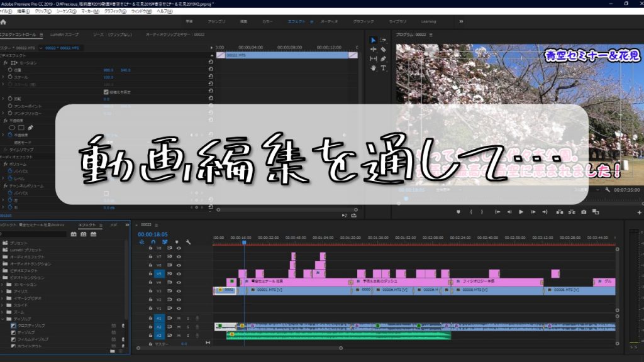
Task: Click the rectangle mask tool under Opacity
Action: [21, 128]
